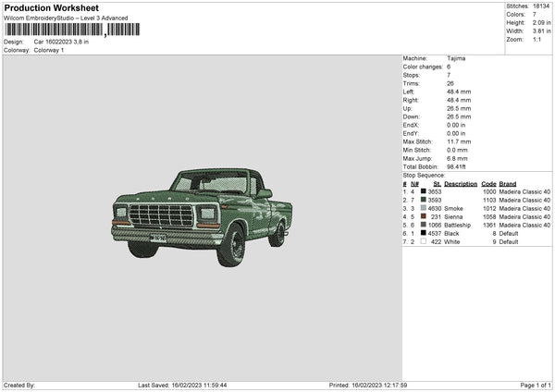This screenshot has width=555, height=392.
Task: Click code 1103 in the stop 2 row
Action: click(489, 201)
